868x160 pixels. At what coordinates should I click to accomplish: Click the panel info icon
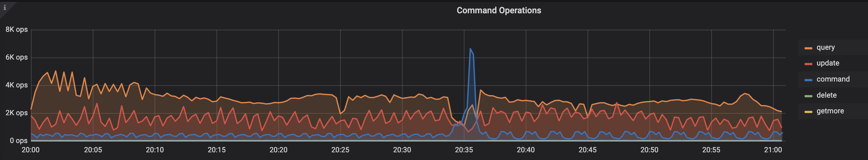coord(5,7)
